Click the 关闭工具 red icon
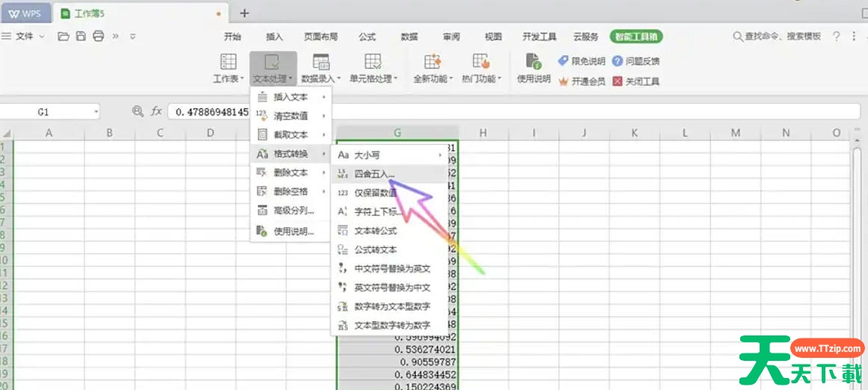 618,81
